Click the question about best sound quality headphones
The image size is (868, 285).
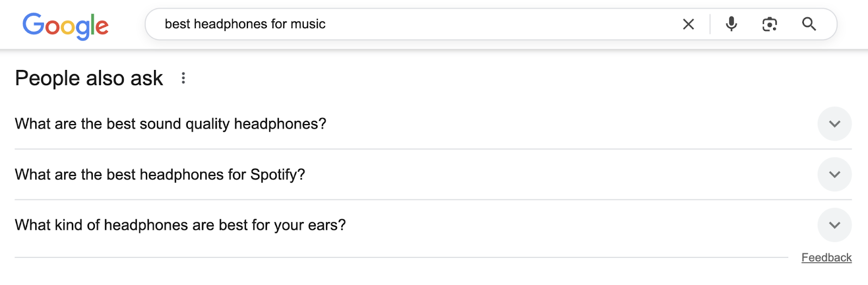(x=170, y=124)
